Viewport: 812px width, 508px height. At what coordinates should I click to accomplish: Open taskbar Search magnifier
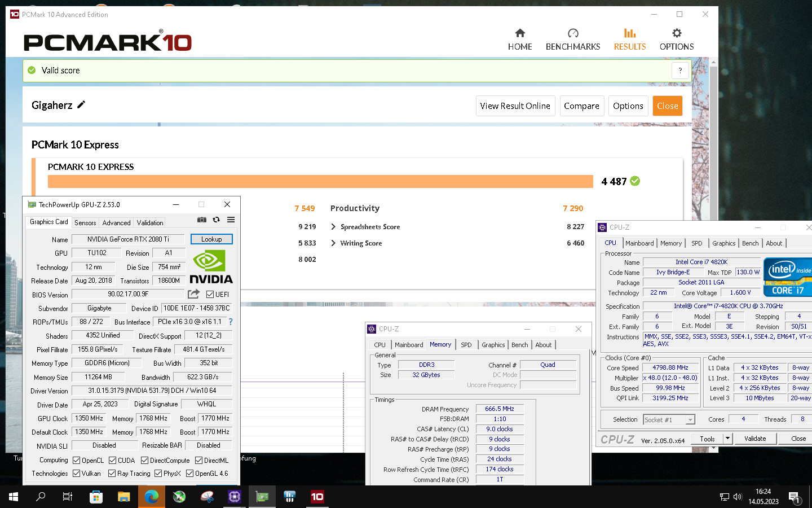pos(41,497)
